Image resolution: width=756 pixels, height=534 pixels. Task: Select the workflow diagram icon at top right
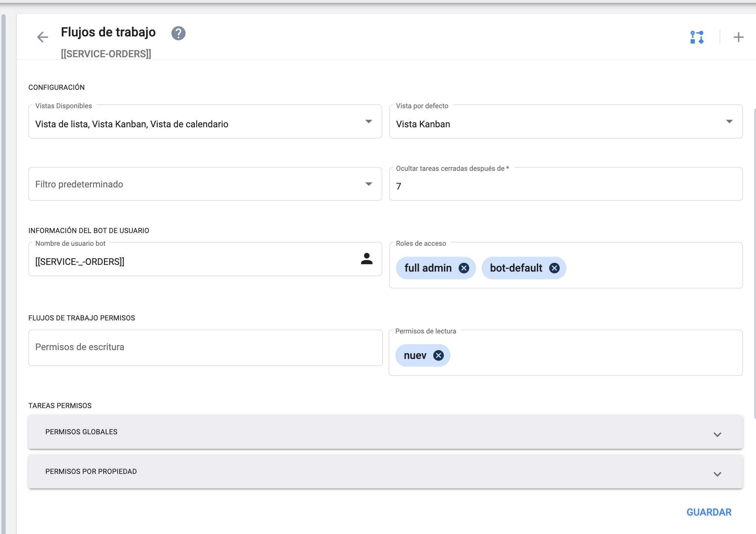pyautogui.click(x=697, y=37)
